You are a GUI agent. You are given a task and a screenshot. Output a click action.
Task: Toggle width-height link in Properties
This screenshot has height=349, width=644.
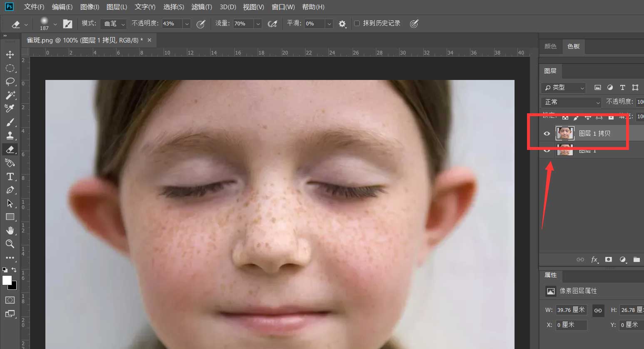tap(598, 310)
